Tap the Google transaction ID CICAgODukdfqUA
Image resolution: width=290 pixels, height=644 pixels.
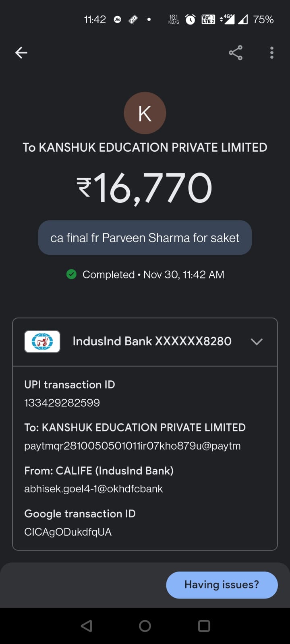pos(68,532)
